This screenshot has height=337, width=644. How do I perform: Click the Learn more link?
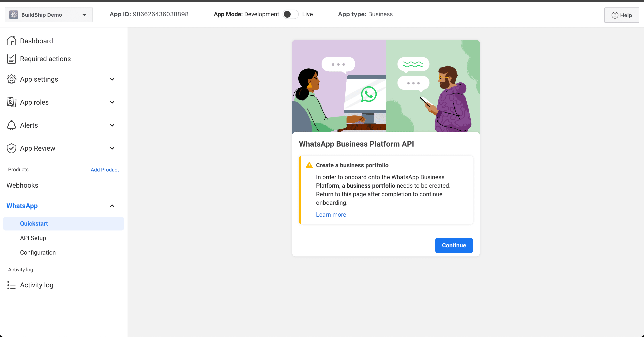[x=331, y=214]
